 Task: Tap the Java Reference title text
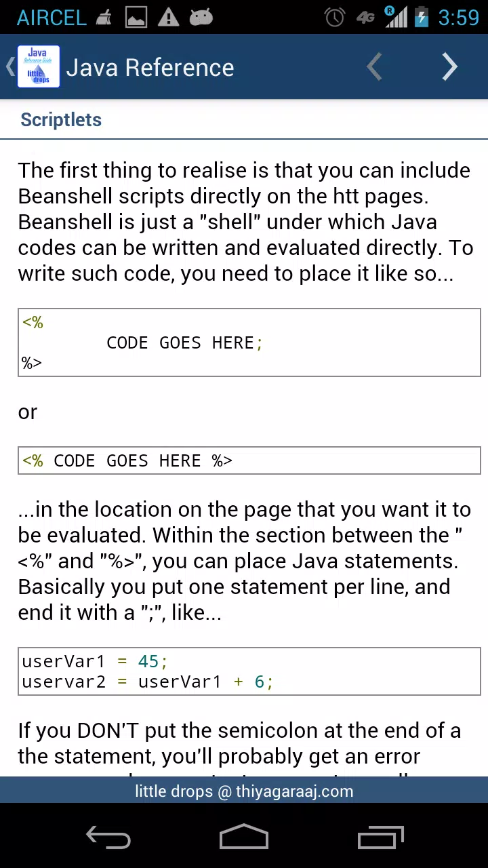[x=150, y=67]
